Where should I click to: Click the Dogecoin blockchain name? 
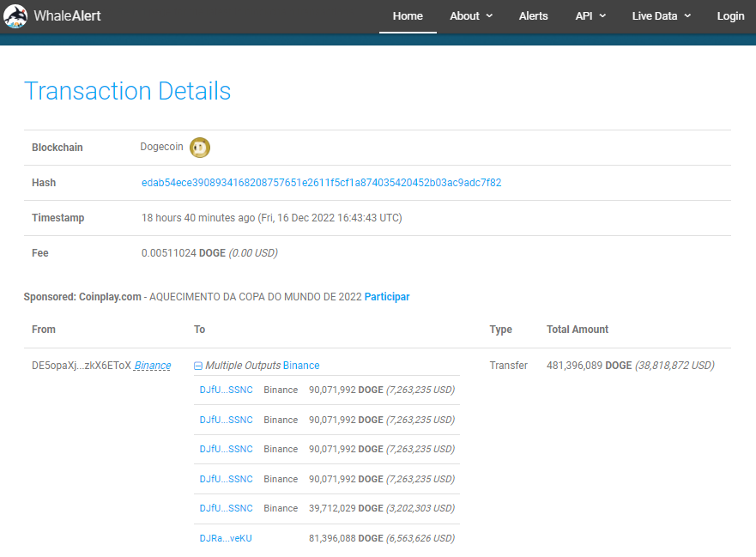(x=161, y=147)
